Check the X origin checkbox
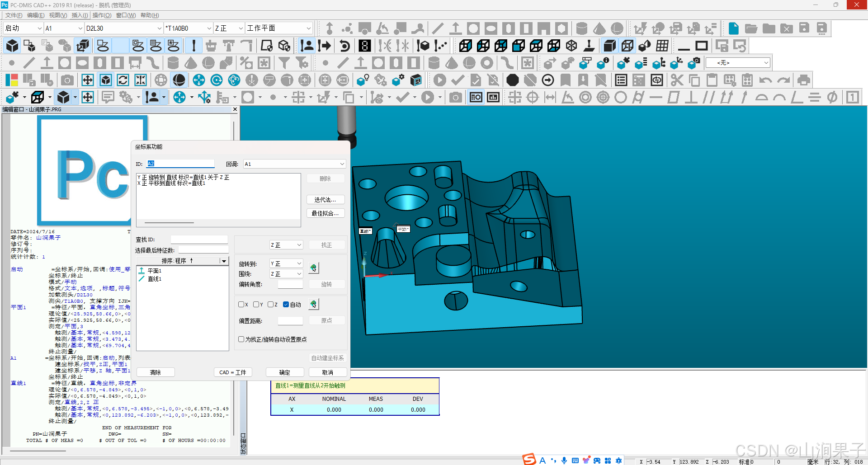The image size is (868, 465). pos(241,305)
